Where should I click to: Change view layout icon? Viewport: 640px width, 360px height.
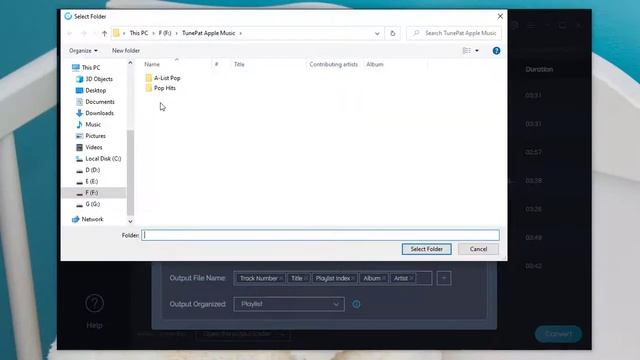point(467,51)
